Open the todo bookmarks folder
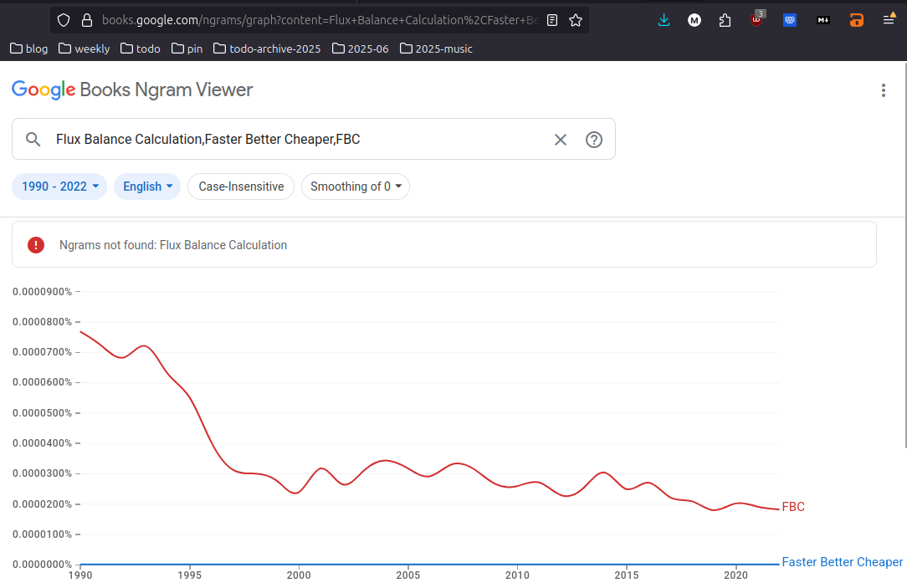The width and height of the screenshot is (907, 588). pos(140,49)
